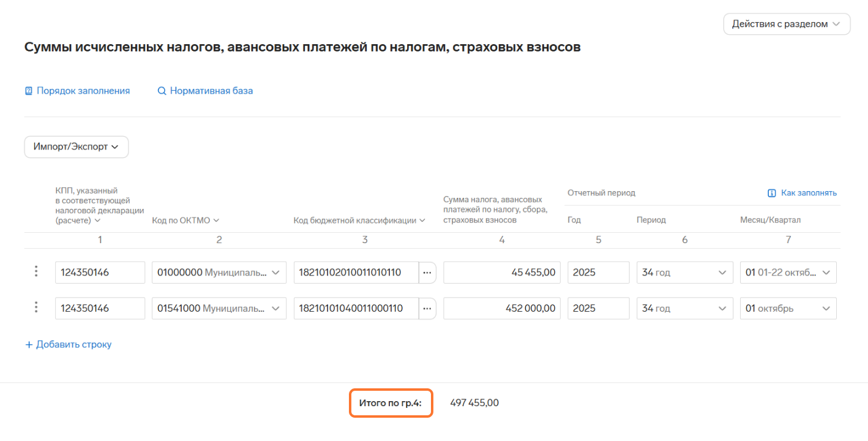This screenshot has width=868, height=441.
Task: Open the 'Код по ОКТМО' column header filter
Action: (x=185, y=221)
